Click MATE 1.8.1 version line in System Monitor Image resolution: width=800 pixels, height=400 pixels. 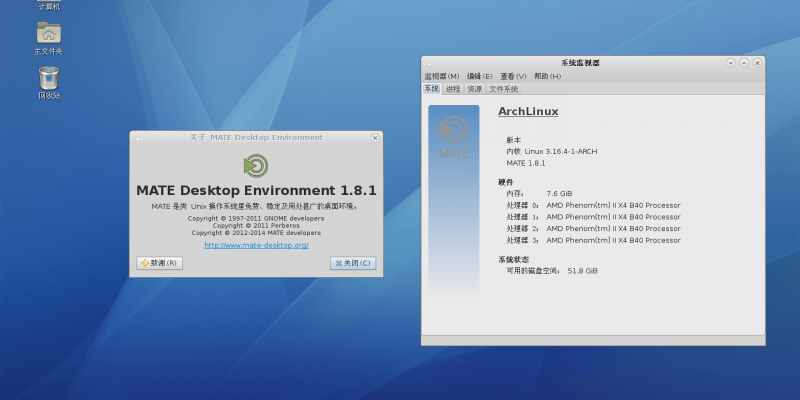[x=526, y=163]
